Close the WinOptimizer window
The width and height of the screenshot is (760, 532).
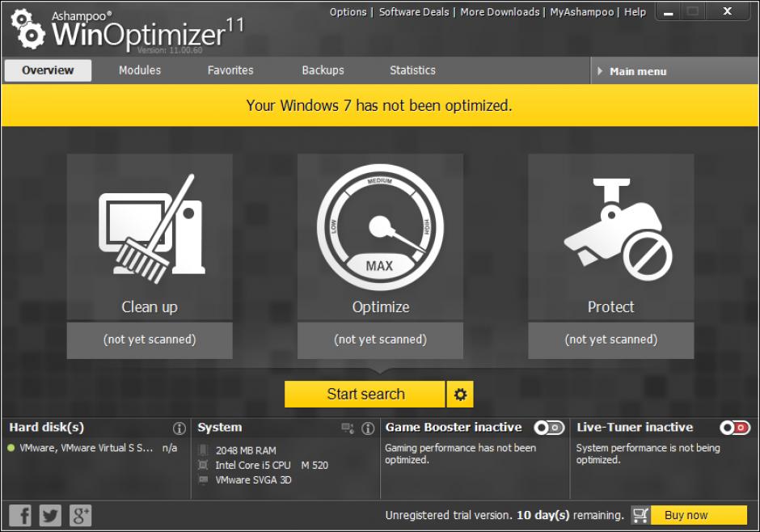click(727, 11)
